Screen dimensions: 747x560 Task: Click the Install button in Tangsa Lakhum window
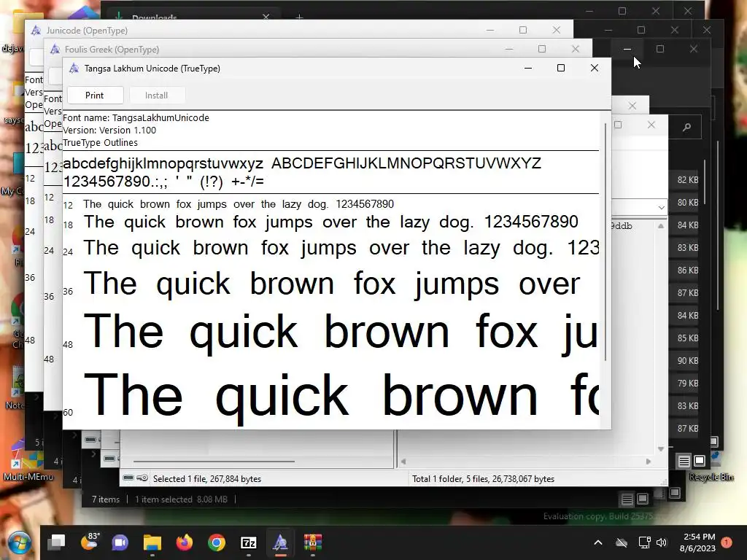coord(156,96)
